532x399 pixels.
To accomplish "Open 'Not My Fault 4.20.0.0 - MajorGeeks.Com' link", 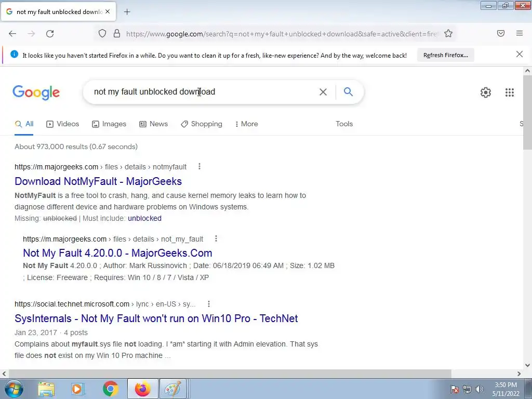I will (117, 253).
